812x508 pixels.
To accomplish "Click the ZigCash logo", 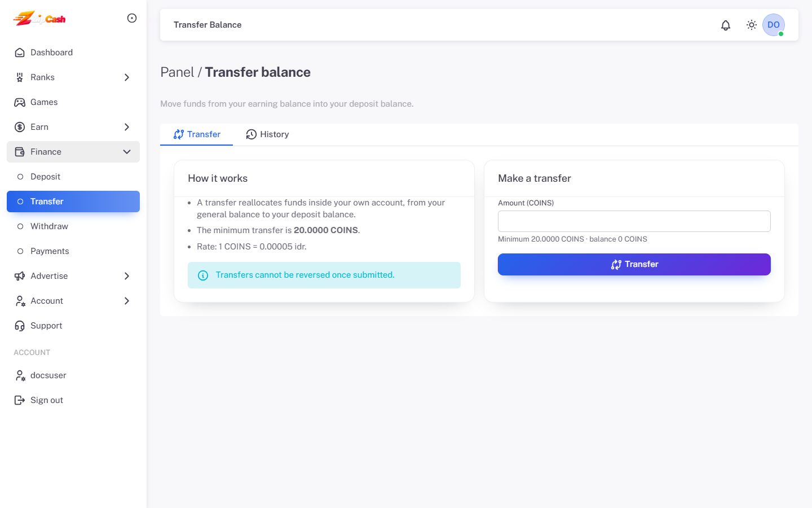I will (x=39, y=18).
